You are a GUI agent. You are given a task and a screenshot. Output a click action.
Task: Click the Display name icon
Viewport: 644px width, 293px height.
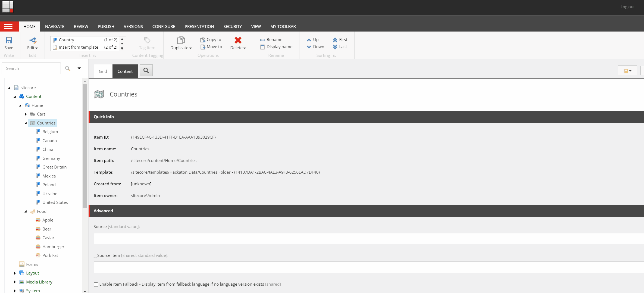[x=262, y=47]
